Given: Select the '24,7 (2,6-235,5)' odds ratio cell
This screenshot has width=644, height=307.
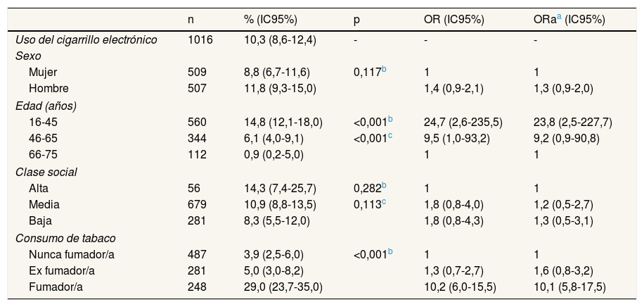Looking at the screenshot, I should (463, 122).
